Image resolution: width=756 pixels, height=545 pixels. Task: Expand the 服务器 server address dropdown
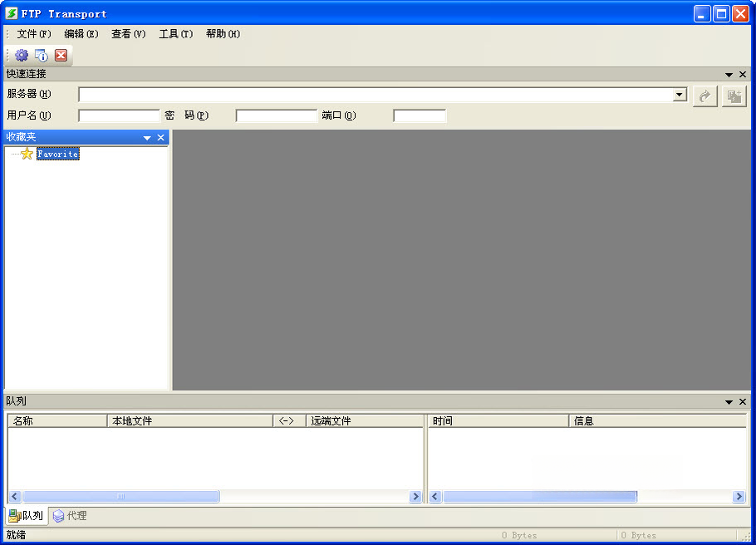tap(680, 95)
